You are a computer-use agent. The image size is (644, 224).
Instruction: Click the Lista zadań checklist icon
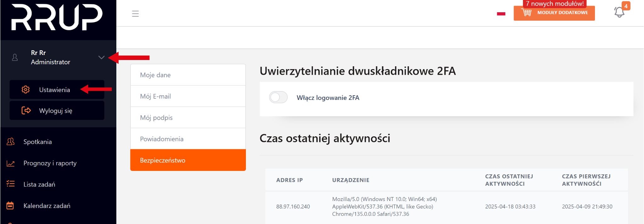[11, 184]
